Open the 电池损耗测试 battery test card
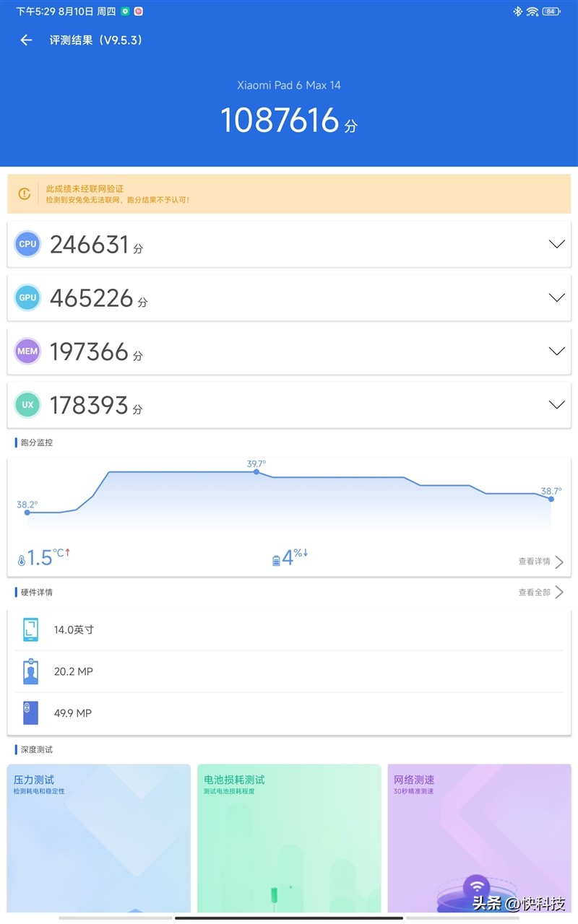This screenshot has width=578, height=924. pyautogui.click(x=289, y=838)
